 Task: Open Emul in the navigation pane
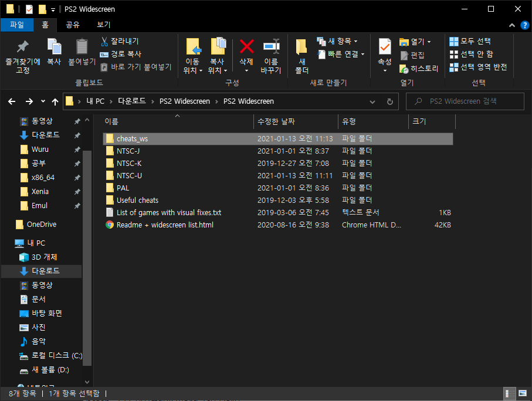point(39,206)
